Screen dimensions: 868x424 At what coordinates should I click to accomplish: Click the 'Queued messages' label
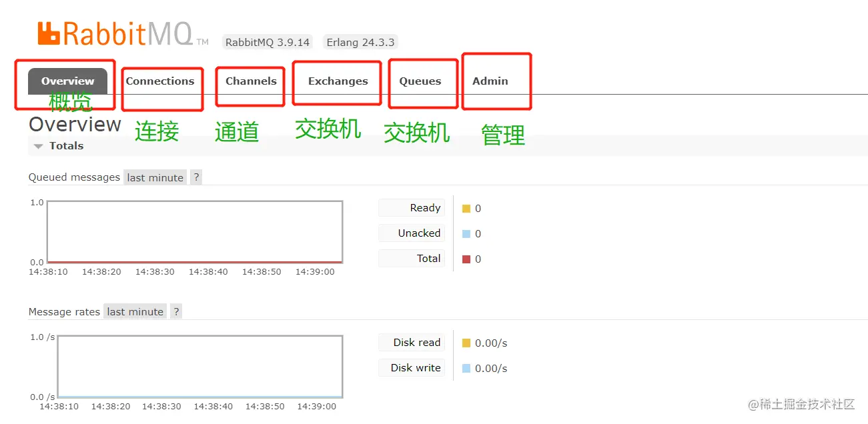coord(74,177)
